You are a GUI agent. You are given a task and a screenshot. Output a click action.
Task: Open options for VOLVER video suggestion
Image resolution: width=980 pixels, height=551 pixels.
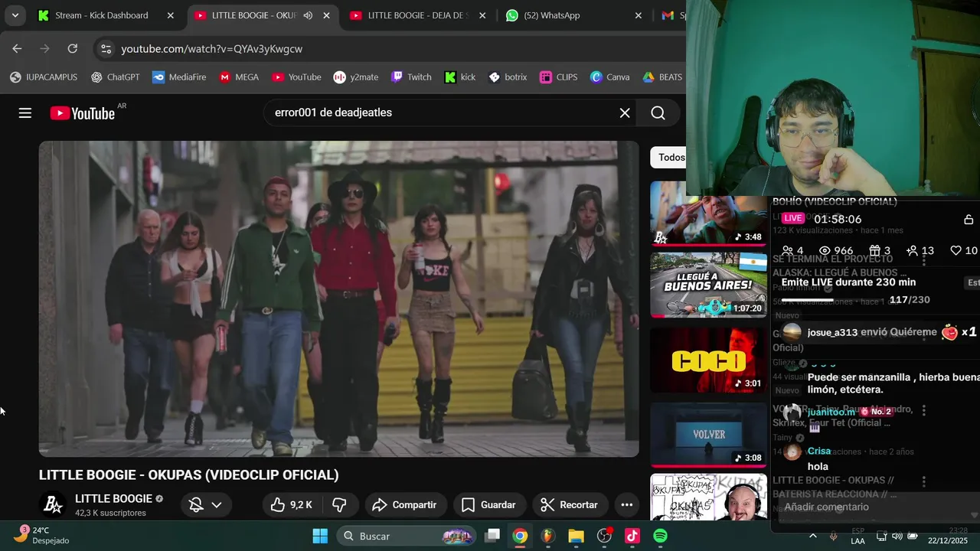[x=924, y=411]
